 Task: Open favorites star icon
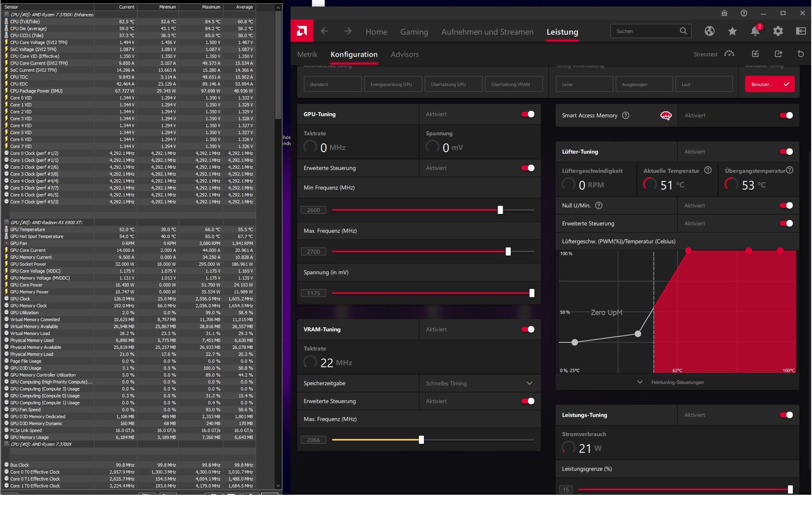click(x=733, y=31)
